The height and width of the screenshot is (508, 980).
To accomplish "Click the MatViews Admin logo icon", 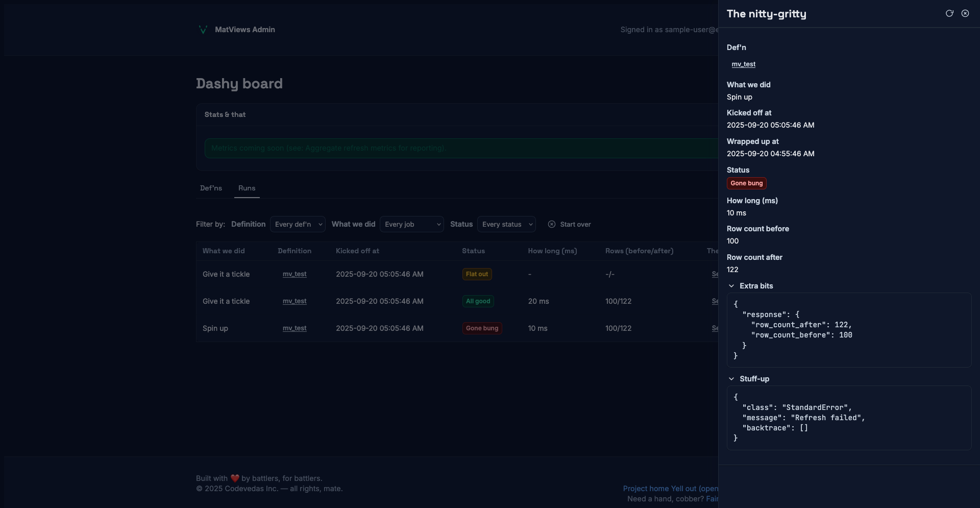I will pyautogui.click(x=203, y=30).
